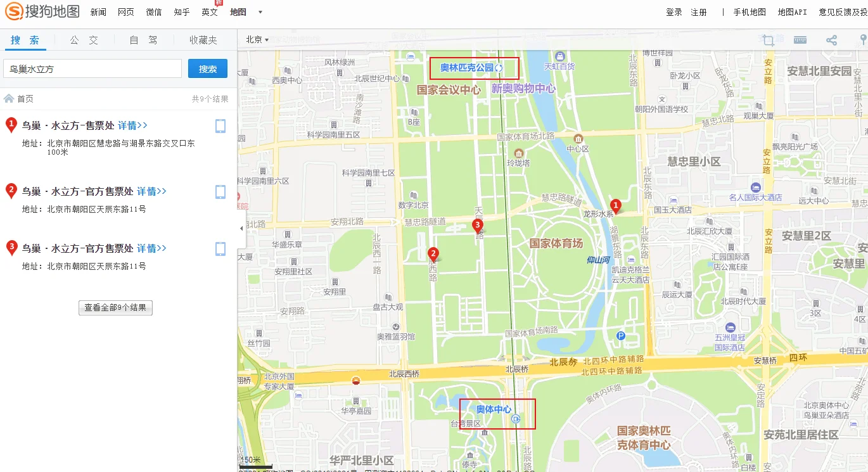Click inside the search input showing 鸟巢水立方
Screen dimensions: 868x472
(x=92, y=67)
